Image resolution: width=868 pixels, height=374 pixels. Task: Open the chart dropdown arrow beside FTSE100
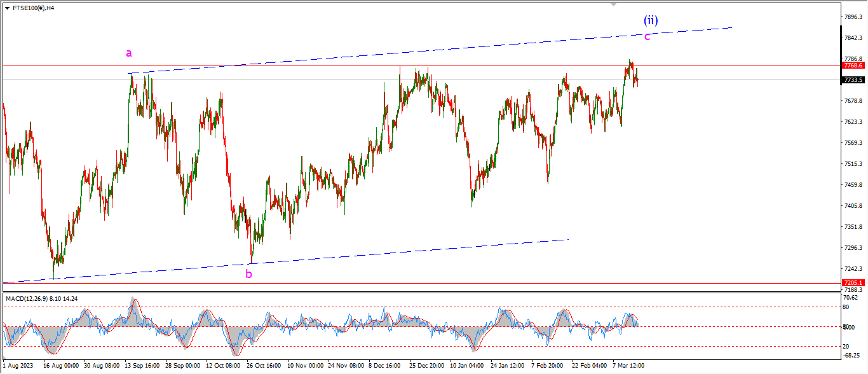[x=7, y=8]
